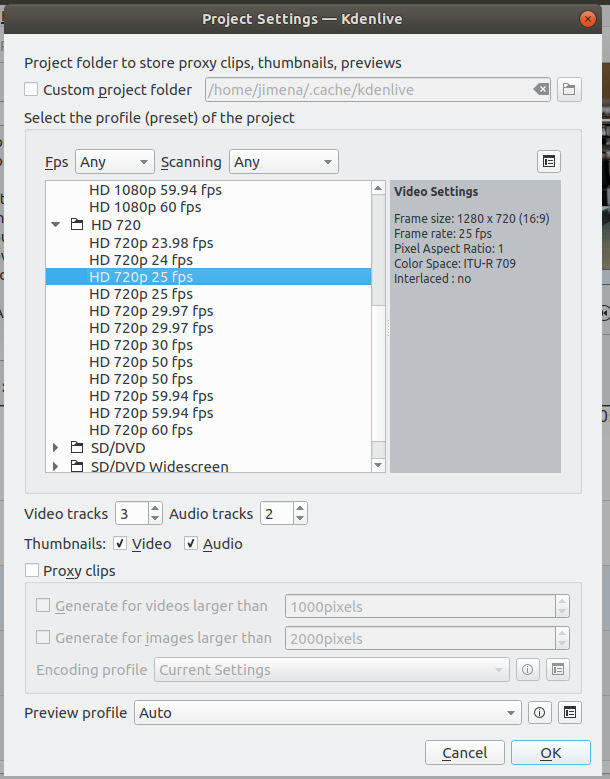The width and height of the screenshot is (610, 779).
Task: Click the project folder path field
Action: pyautogui.click(x=378, y=89)
